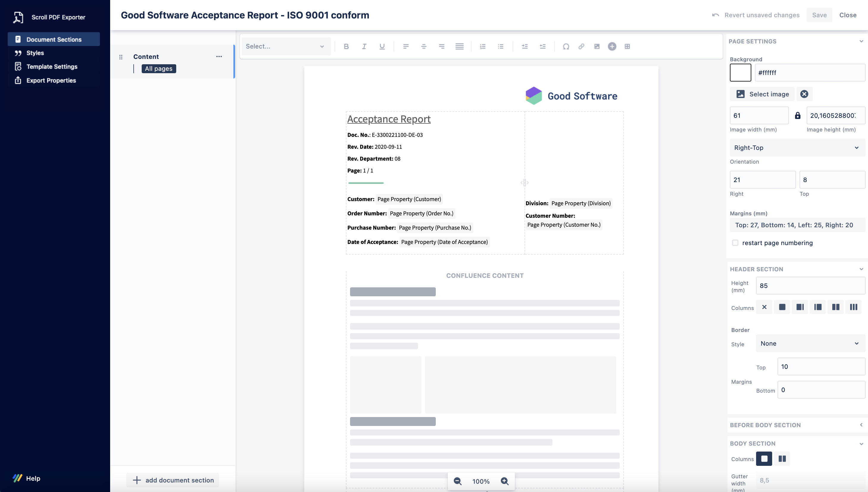Click the Bold formatting icon

[x=346, y=46]
